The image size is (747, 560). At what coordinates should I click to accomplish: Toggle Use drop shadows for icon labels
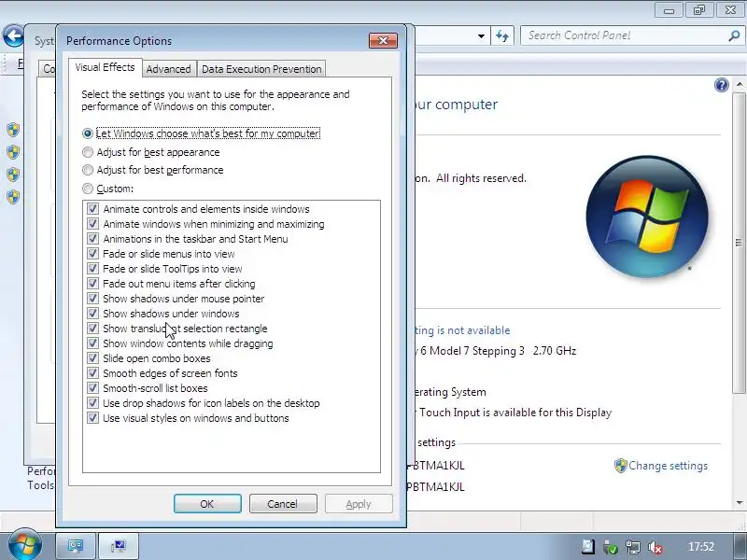[x=92, y=403]
